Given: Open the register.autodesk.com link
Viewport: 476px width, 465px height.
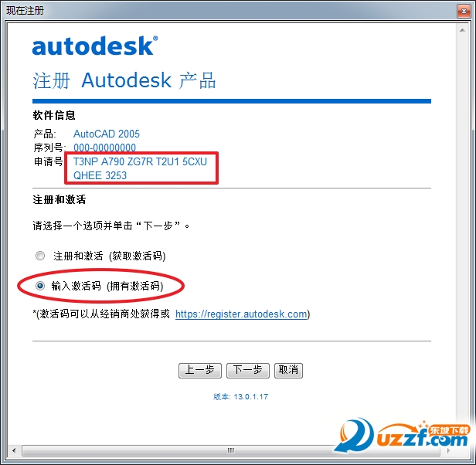Looking at the screenshot, I should (x=241, y=314).
